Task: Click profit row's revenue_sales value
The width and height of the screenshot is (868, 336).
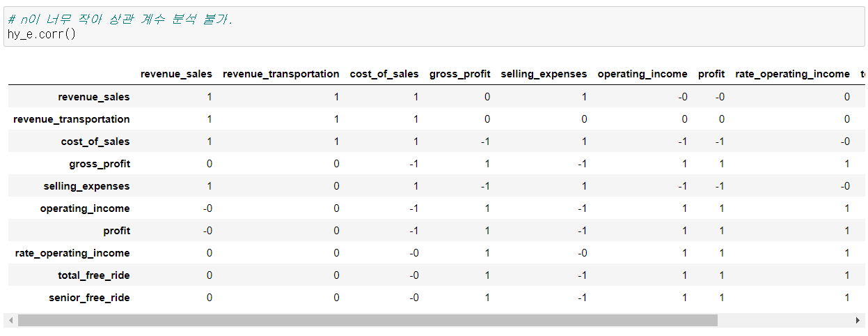Action: (x=207, y=231)
